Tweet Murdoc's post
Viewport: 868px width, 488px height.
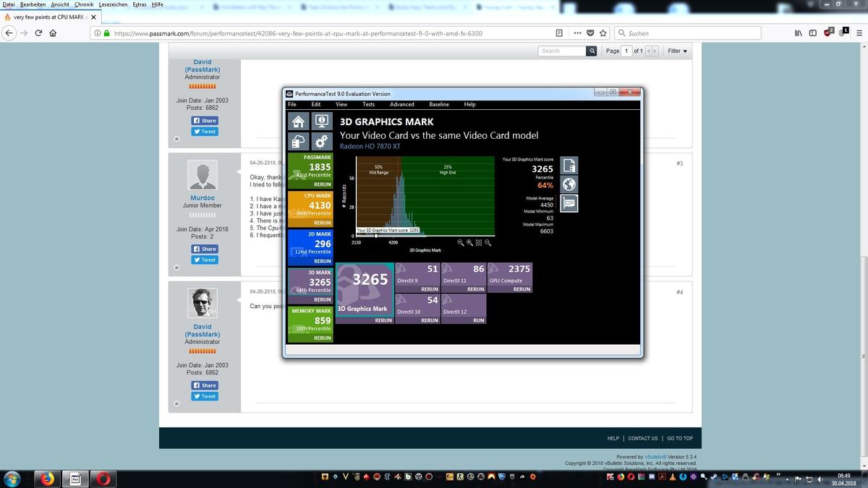pyautogui.click(x=205, y=260)
